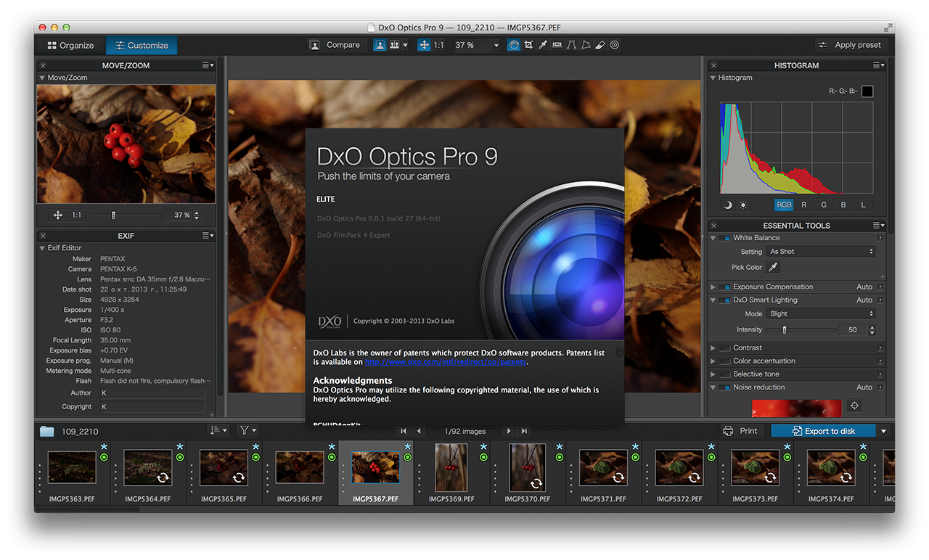This screenshot has height=560, width=929.
Task: Open the Export to disk dropdown arrow
Action: pyautogui.click(x=883, y=431)
